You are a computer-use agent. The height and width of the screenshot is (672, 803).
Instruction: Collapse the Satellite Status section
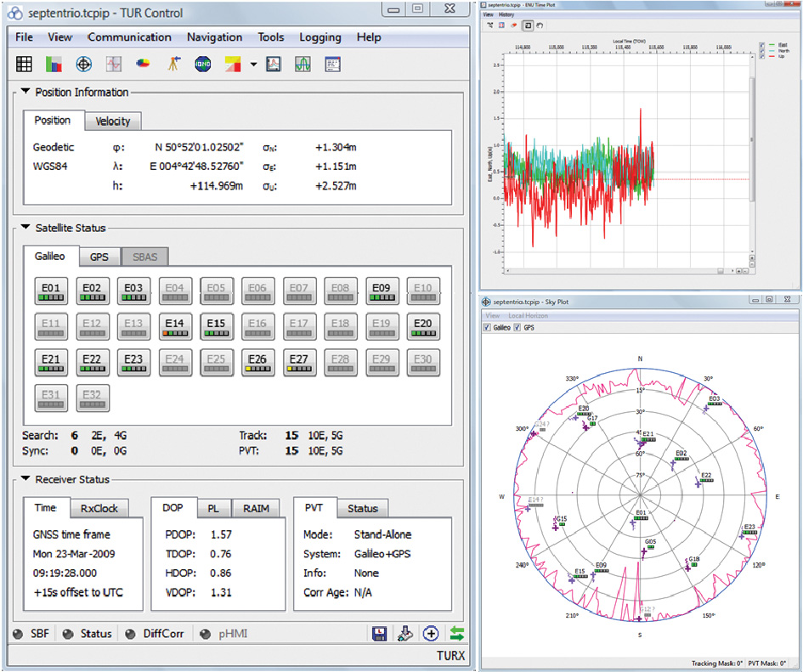click(x=25, y=228)
